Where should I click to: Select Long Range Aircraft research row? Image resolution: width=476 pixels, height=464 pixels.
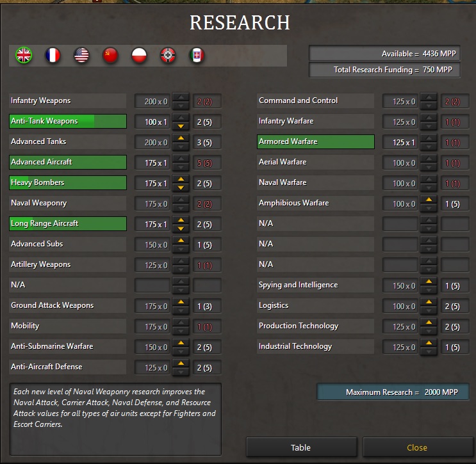(67, 223)
